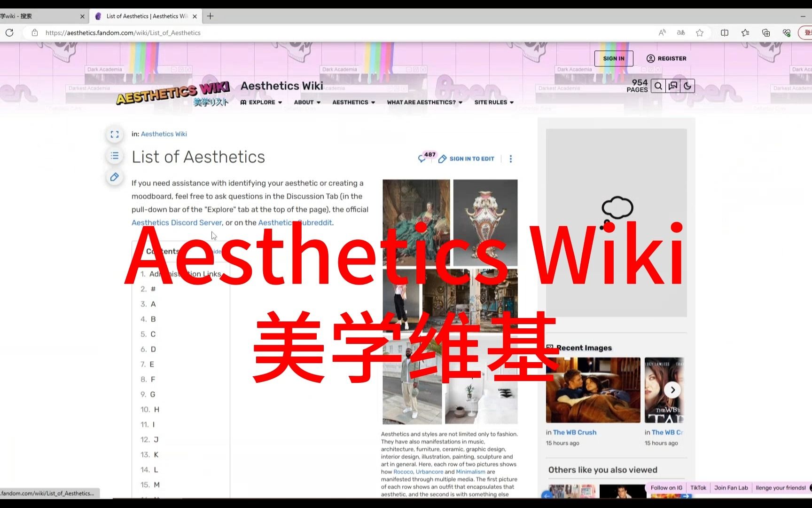Open The WB Crush link under image
The width and height of the screenshot is (812, 508).
tap(575, 432)
